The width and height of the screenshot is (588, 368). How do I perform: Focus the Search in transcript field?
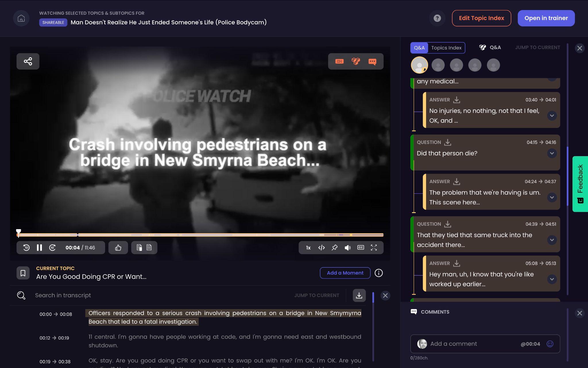161,295
